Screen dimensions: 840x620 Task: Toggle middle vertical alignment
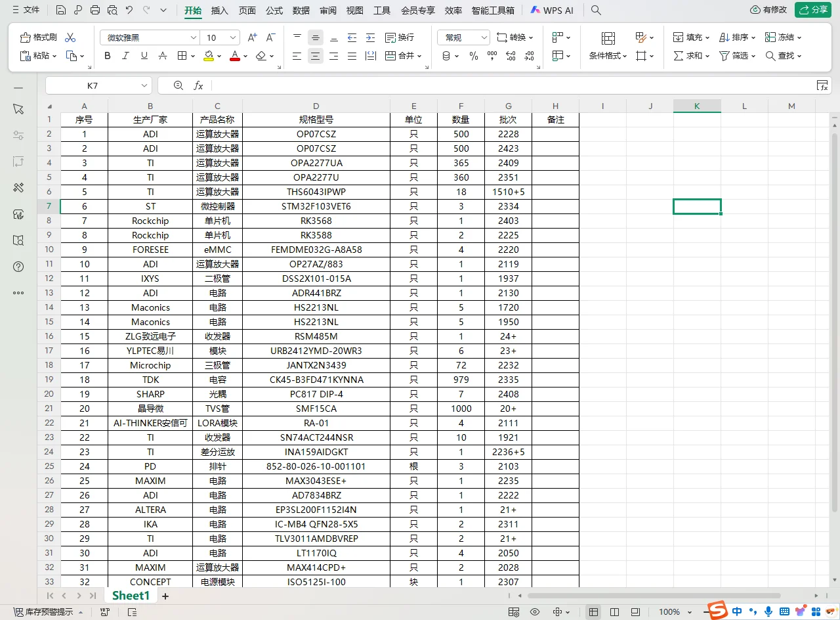pos(316,37)
